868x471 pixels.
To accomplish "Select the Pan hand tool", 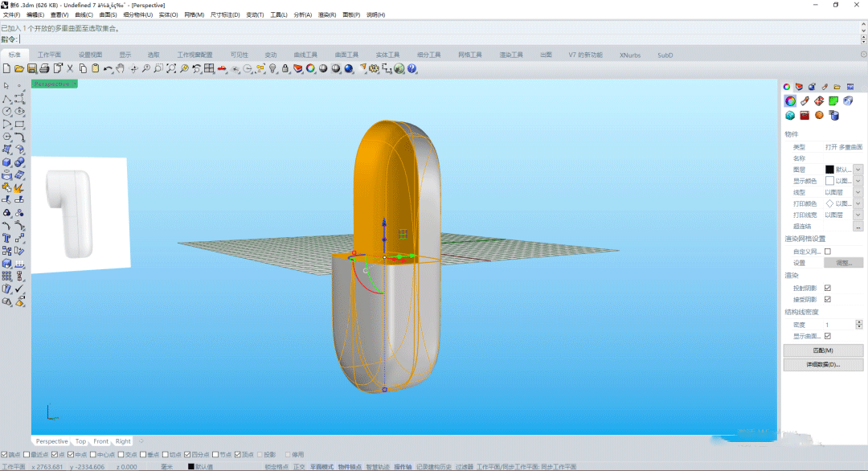I will [121, 69].
